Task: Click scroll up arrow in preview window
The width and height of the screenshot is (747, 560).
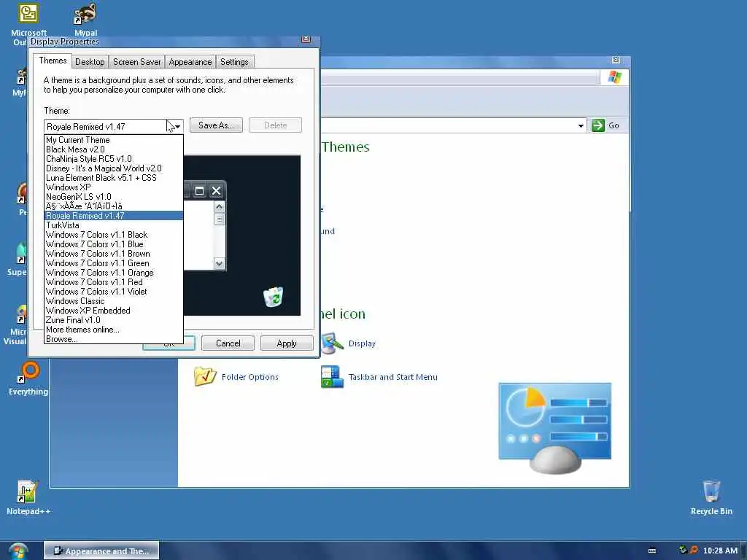Action: (219, 206)
